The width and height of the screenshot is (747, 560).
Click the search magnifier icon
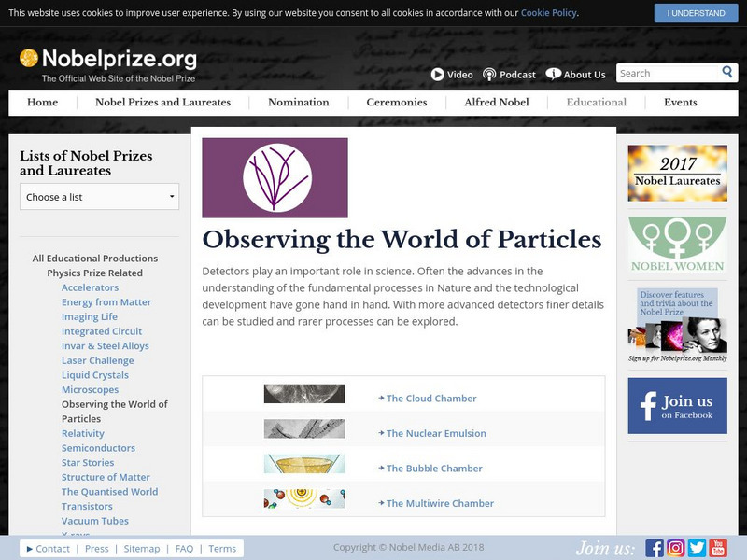pos(727,73)
